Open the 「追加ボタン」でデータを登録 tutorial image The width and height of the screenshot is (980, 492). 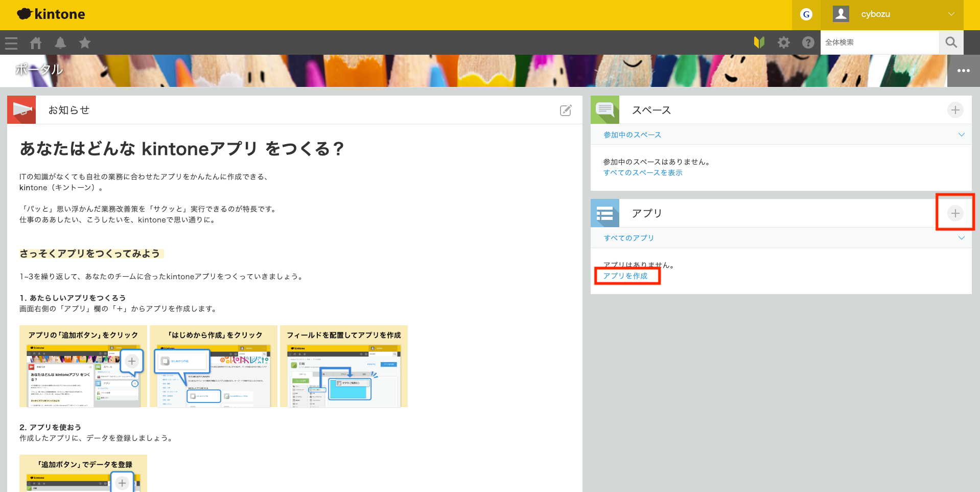pos(83,474)
